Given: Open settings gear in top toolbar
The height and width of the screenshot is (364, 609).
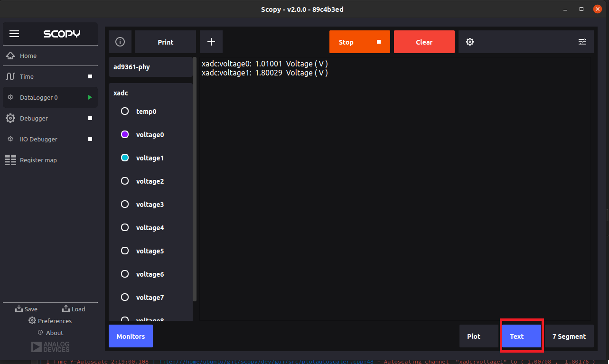Looking at the screenshot, I should [470, 42].
